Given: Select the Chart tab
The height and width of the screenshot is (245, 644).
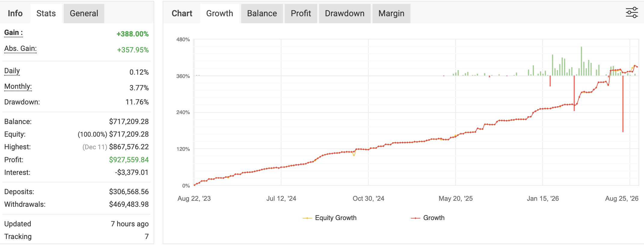Looking at the screenshot, I should click(x=182, y=14).
